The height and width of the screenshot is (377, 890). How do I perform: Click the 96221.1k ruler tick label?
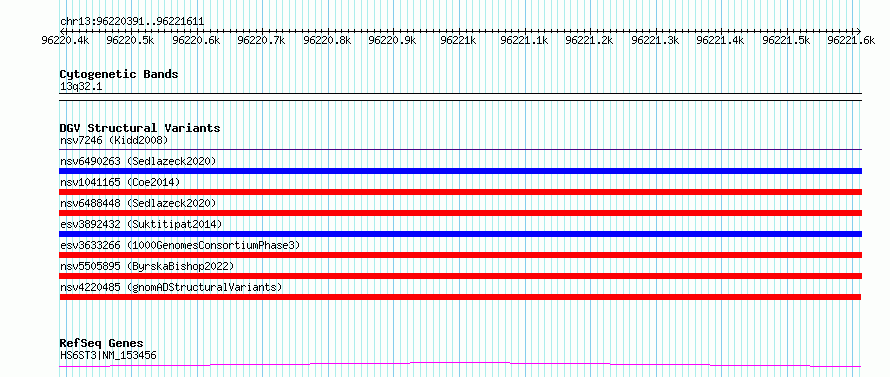coord(524,40)
